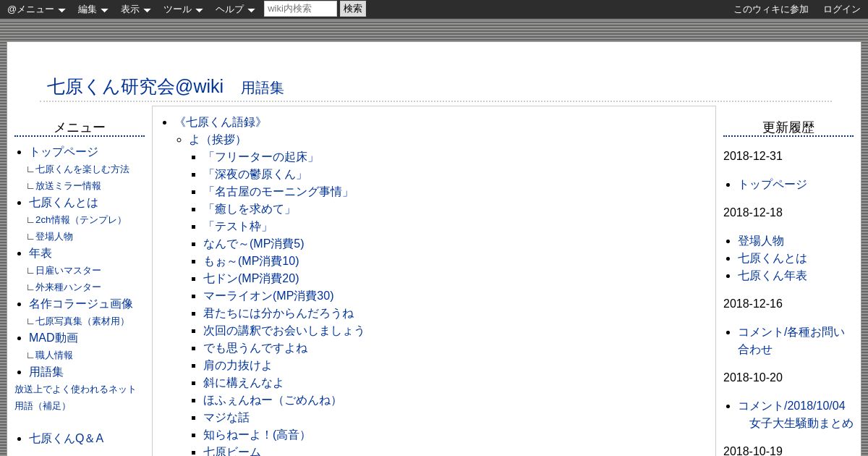This screenshot has height=456, width=868.
Task: Jump to 肩の力抜けよ entry
Action: point(238,366)
